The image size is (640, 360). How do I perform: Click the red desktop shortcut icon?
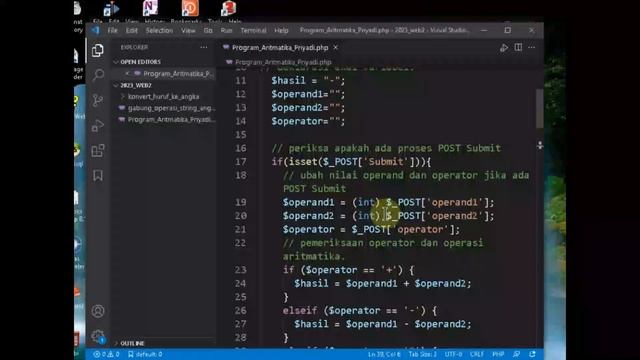[229, 8]
